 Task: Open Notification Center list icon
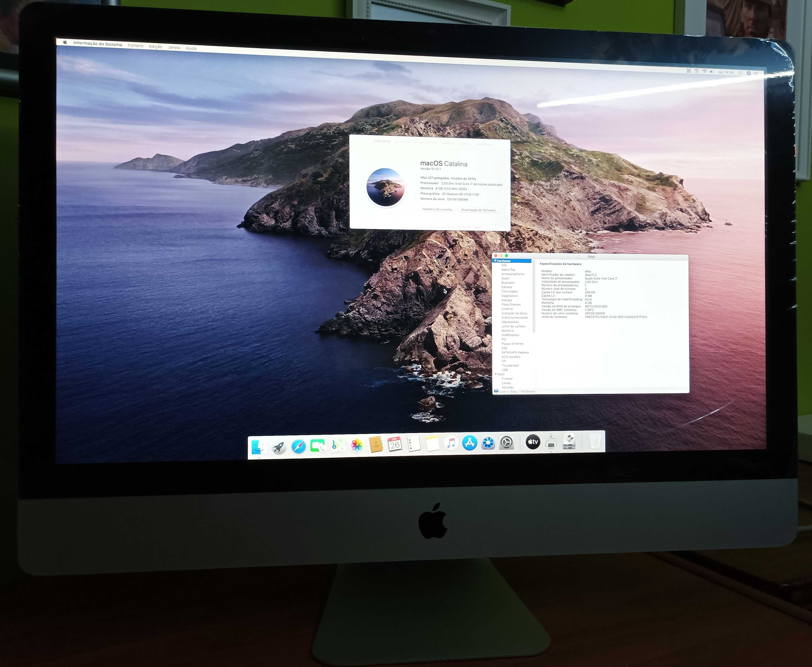(756, 73)
